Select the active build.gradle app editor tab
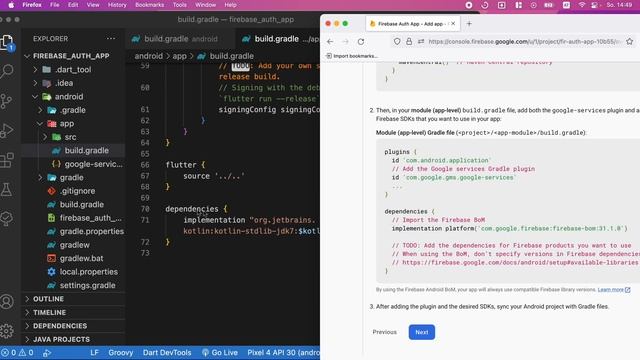Screen dimensions: 640x360 pyautogui.click(x=278, y=39)
